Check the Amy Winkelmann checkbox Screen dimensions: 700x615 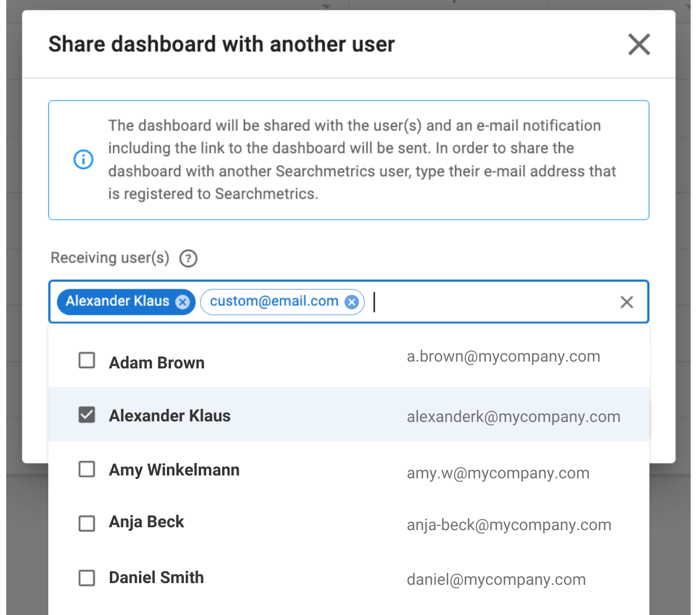87,469
